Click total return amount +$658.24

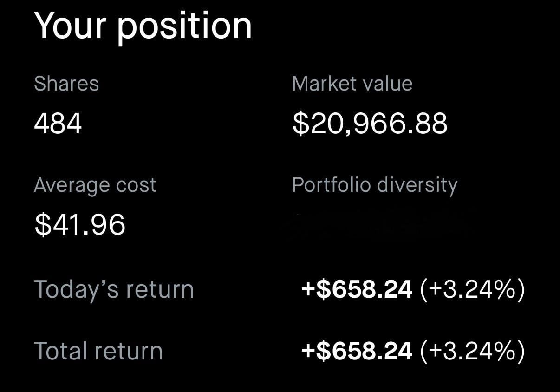(357, 351)
